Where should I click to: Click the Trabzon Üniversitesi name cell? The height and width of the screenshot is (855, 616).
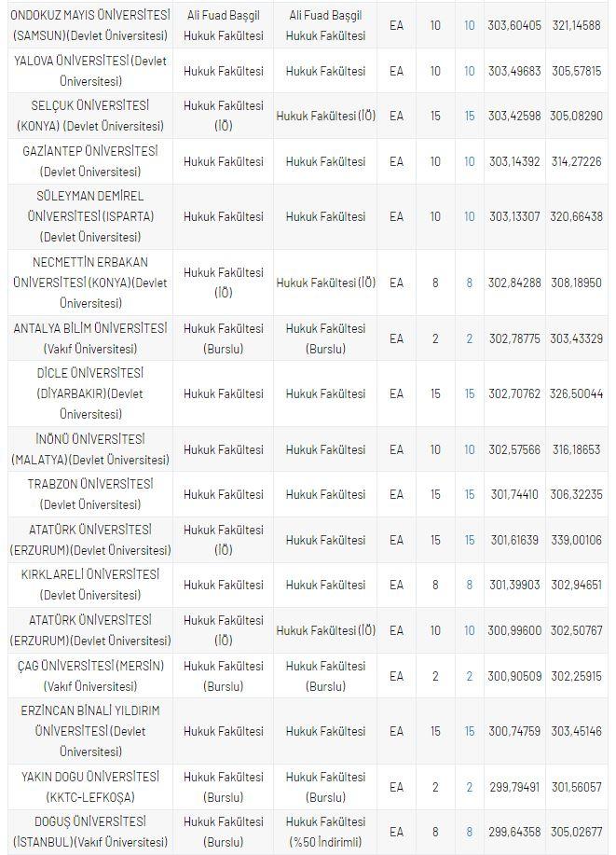click(90, 494)
